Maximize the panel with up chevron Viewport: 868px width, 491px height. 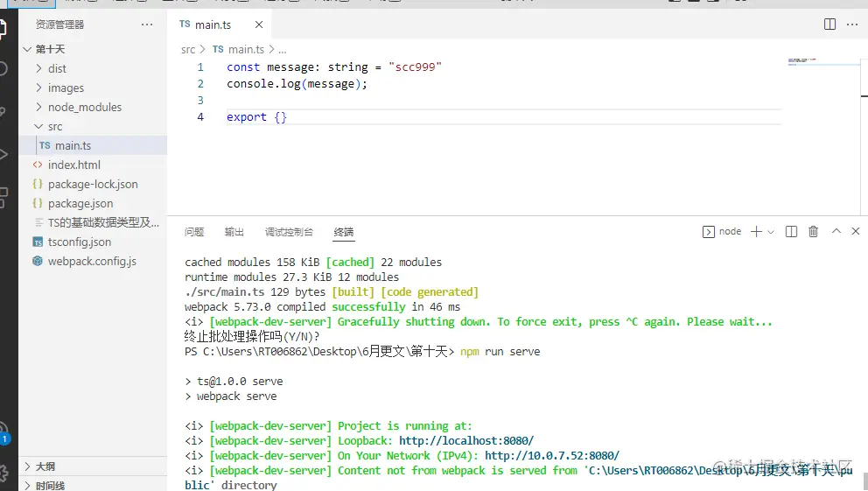(x=836, y=231)
